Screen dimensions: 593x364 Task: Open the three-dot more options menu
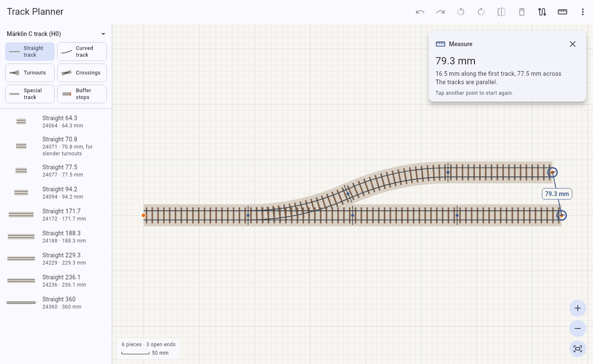(583, 12)
